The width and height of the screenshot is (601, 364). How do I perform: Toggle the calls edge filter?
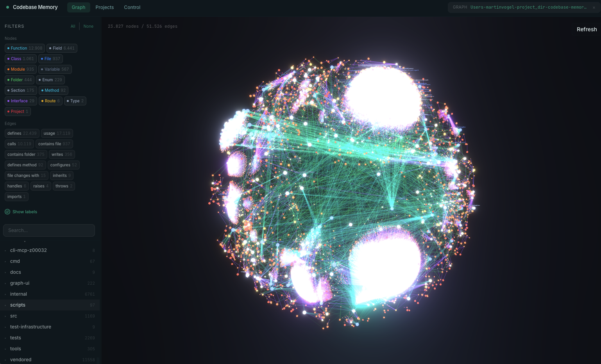[x=19, y=144]
